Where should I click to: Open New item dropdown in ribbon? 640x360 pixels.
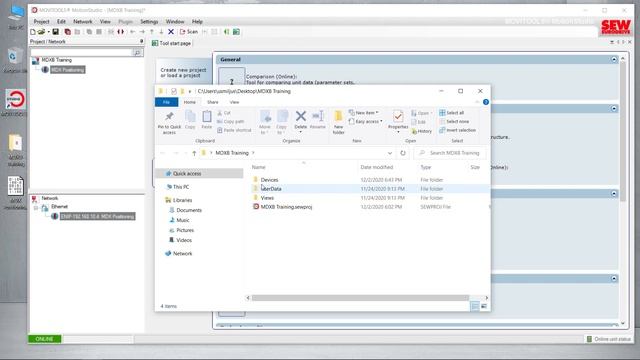364,113
